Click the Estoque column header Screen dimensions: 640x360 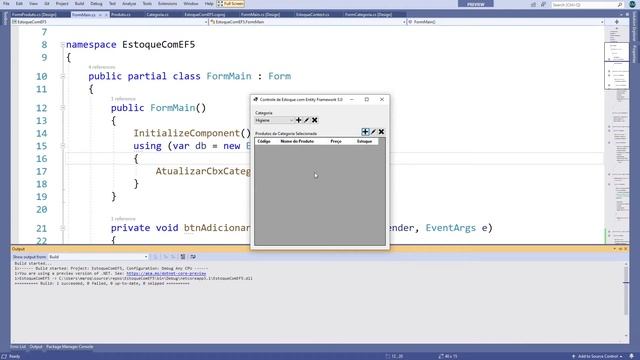pos(364,141)
